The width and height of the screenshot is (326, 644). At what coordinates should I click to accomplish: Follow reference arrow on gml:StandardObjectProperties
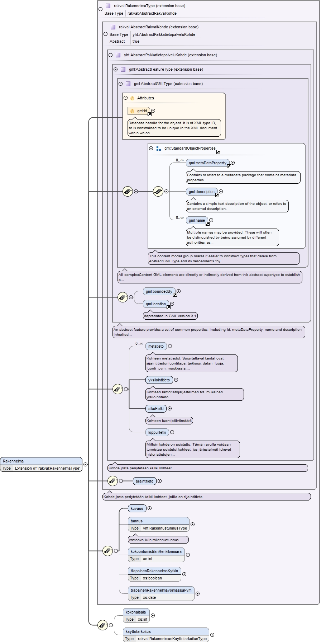[218, 152]
